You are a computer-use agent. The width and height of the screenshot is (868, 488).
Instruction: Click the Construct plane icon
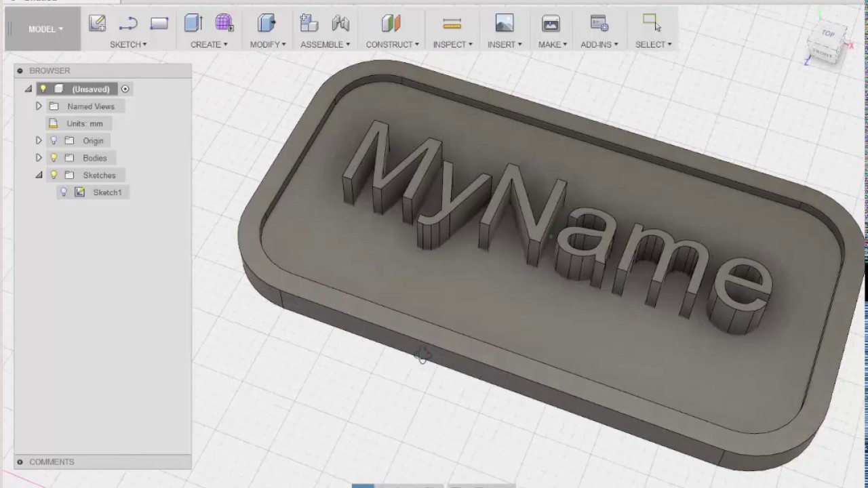pyautogui.click(x=391, y=23)
